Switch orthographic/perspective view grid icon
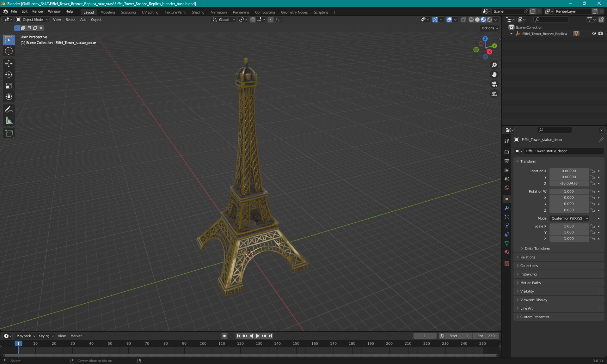The width and height of the screenshot is (607, 364). 494,94
